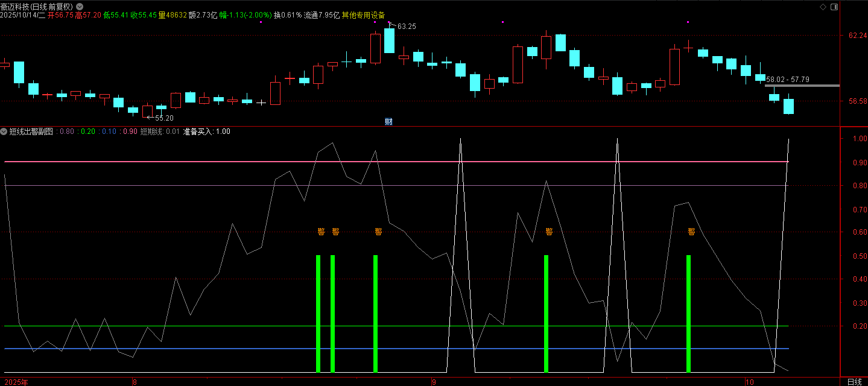Click the pink 0.90 indicator value
Image resolution: width=868 pixels, height=386 pixels.
[130, 131]
